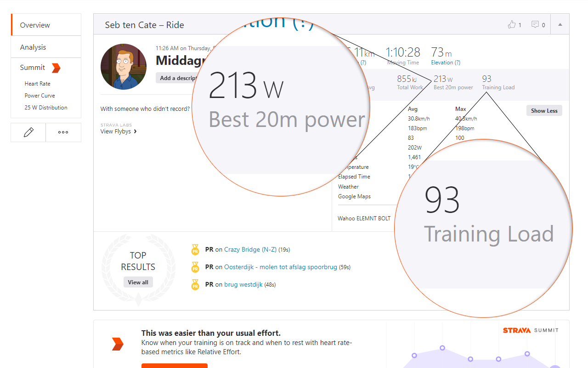Open the Overview sidebar tab
Image resolution: width=588 pixels, height=368 pixels.
(x=46, y=25)
